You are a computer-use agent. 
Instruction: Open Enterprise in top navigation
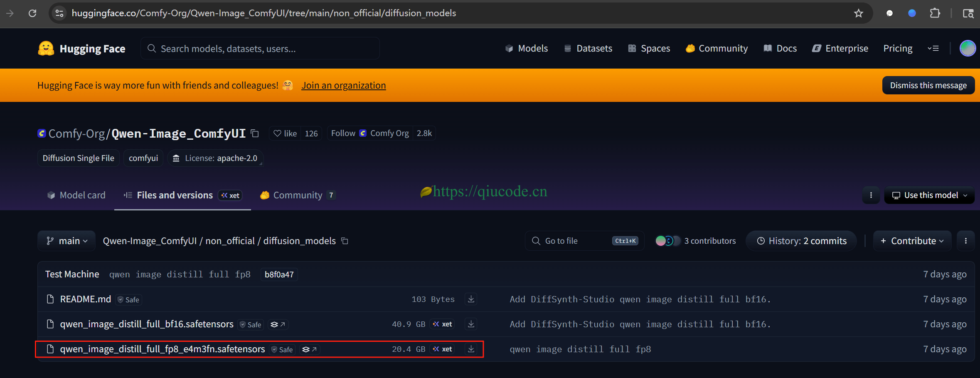840,48
